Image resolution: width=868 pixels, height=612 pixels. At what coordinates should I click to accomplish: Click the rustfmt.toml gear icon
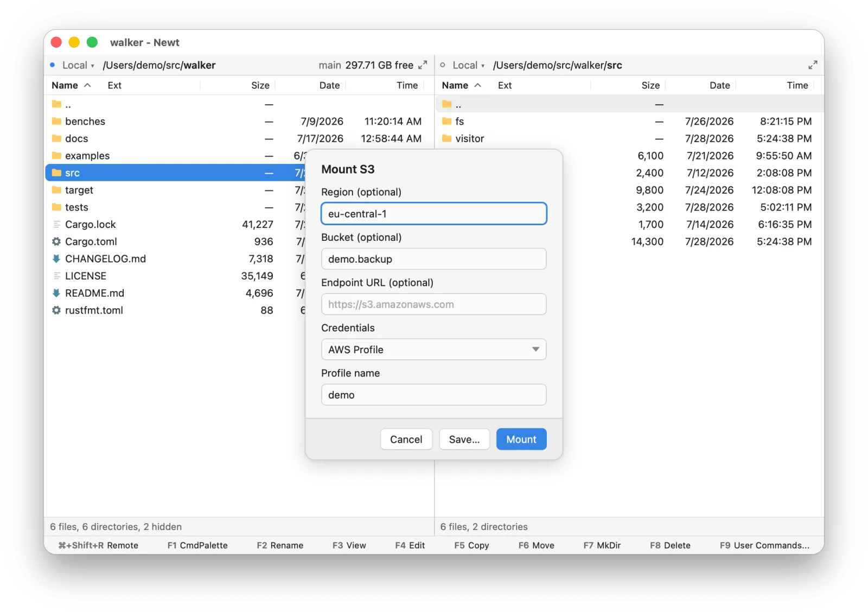pyautogui.click(x=56, y=310)
